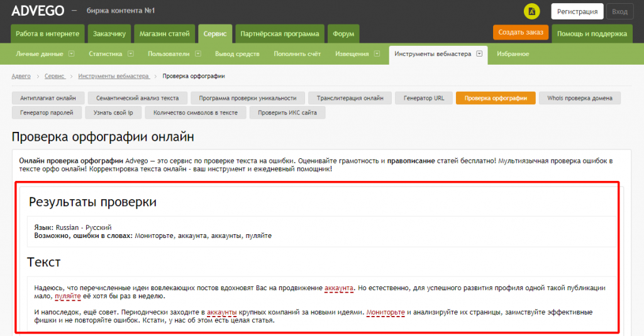This screenshot has height=336, width=644.
Task: Open Помощь и поддержка
Action: pyautogui.click(x=592, y=33)
